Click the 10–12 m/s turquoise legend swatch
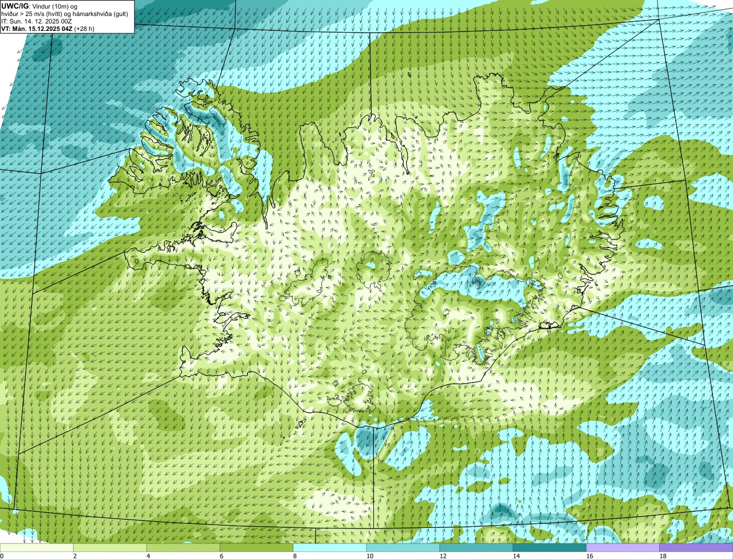733x560 pixels. point(403,548)
